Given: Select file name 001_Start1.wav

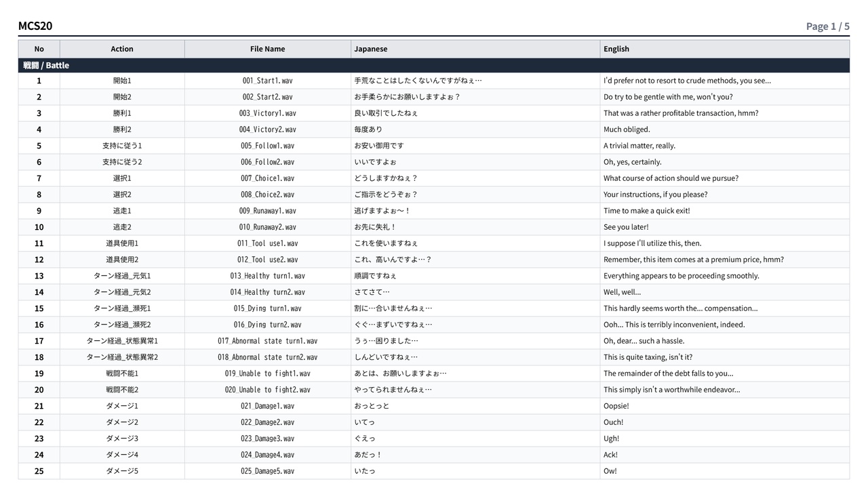Looking at the screenshot, I should [267, 81].
